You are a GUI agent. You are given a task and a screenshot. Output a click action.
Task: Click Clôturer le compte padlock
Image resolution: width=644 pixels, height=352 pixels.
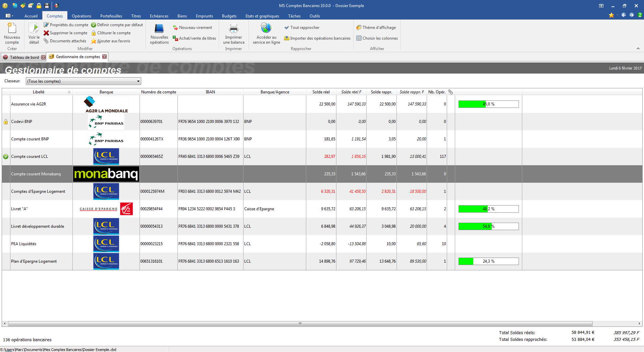coord(94,33)
